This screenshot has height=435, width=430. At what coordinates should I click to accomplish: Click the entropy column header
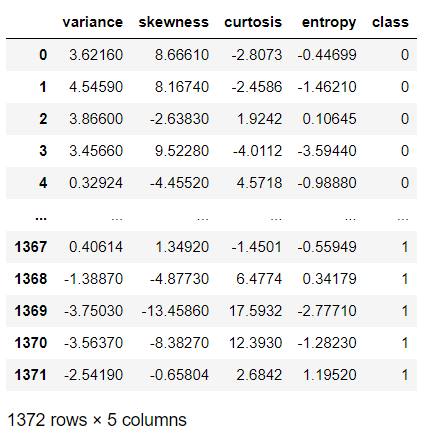pyautogui.click(x=329, y=23)
